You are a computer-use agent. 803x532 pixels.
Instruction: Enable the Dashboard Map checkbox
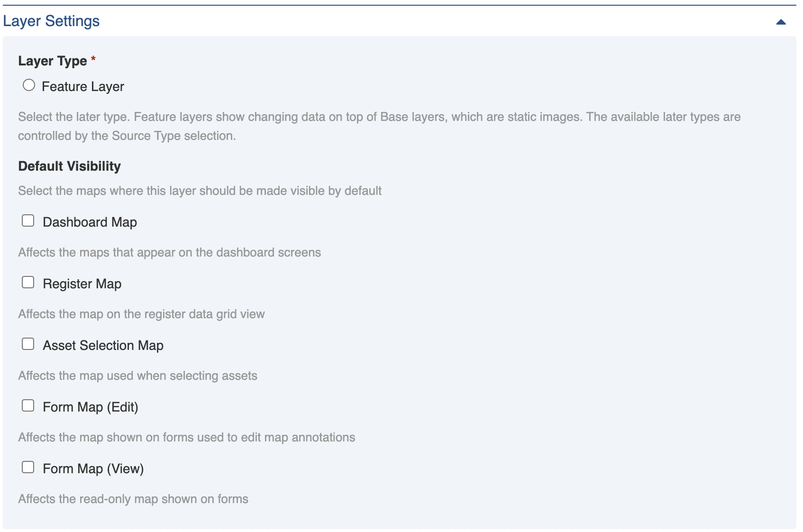click(28, 220)
